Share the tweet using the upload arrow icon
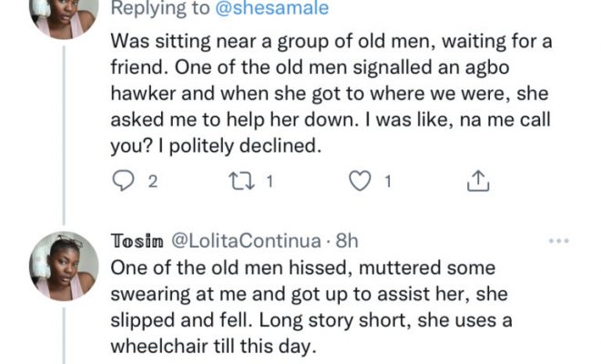The width and height of the screenshot is (601, 364). tap(477, 182)
